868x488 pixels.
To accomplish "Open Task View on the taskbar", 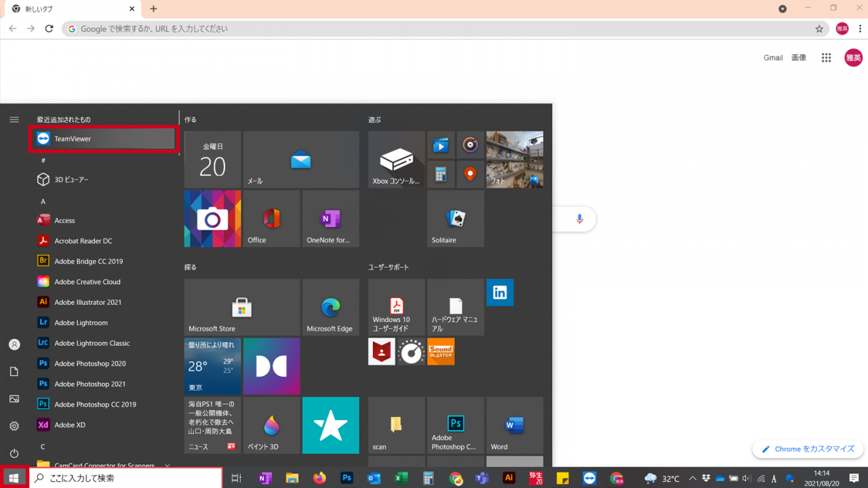I will point(236,479).
